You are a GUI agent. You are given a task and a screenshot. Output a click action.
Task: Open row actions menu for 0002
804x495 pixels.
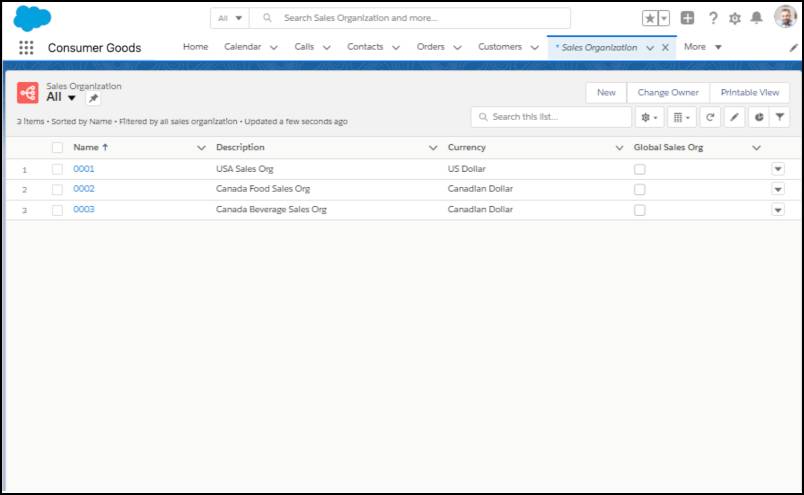coord(778,189)
